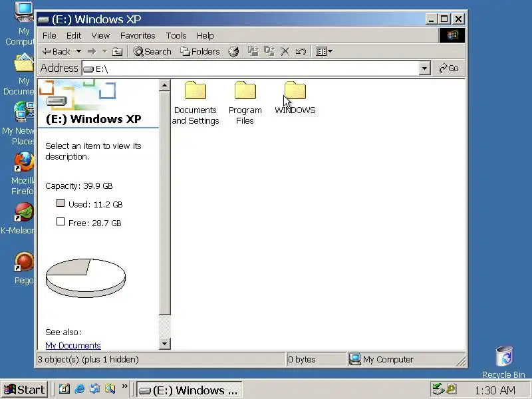Open the Help menu

(x=205, y=36)
